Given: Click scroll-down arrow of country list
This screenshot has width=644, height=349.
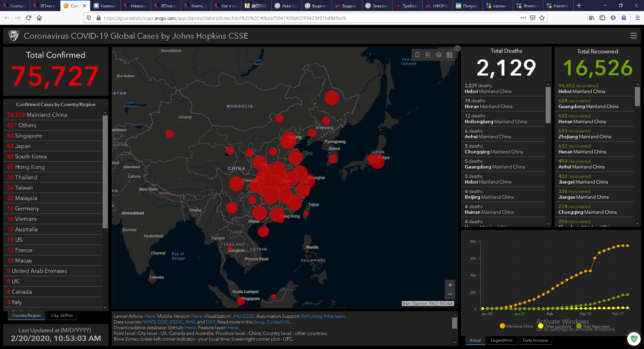Looking at the screenshot, I should [105, 307].
